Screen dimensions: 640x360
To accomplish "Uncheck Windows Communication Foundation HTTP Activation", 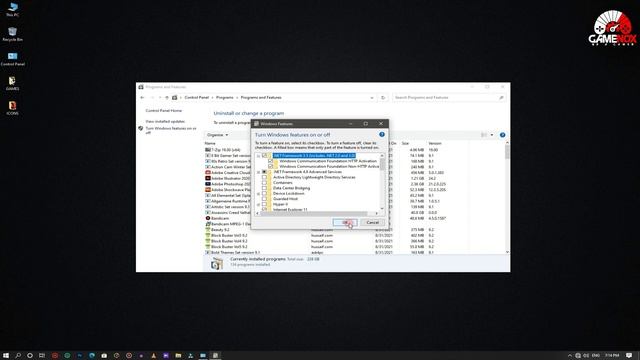I will pos(271,161).
